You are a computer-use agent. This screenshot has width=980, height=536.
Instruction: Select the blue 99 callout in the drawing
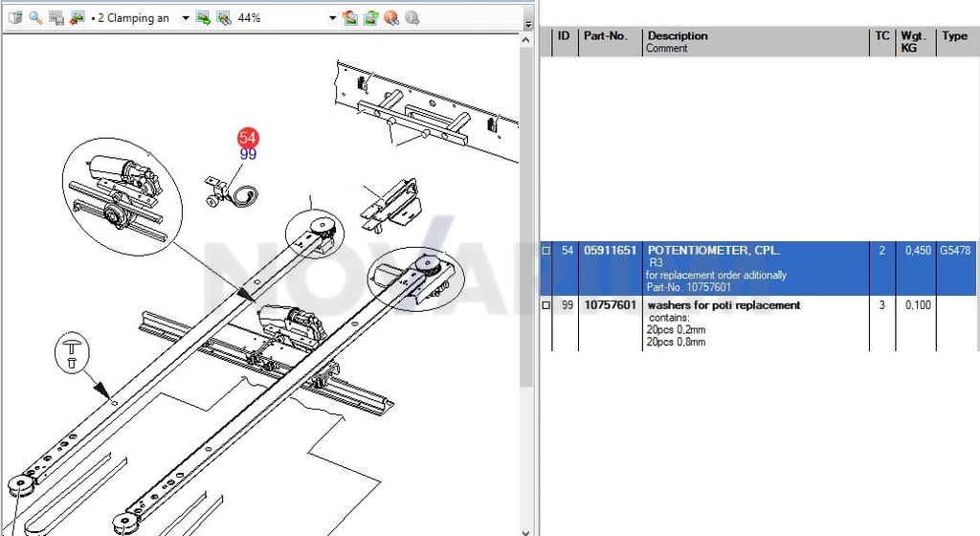tap(248, 154)
